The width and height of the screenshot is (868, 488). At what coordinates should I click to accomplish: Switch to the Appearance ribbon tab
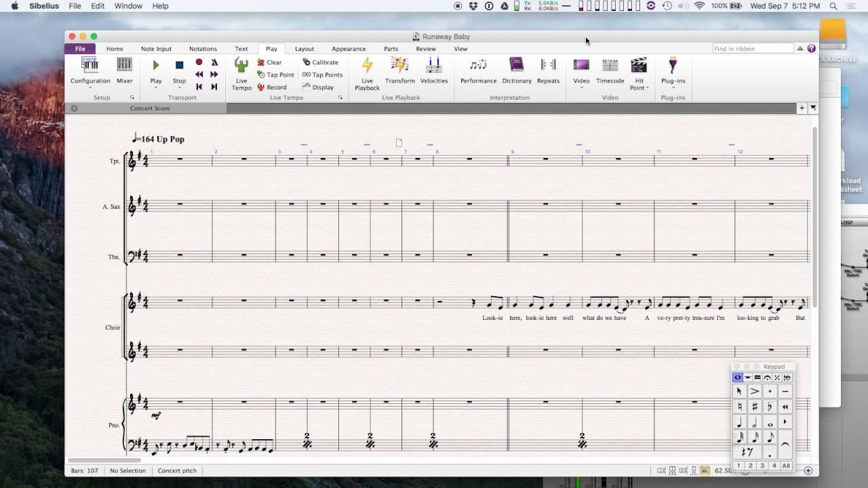pos(349,49)
